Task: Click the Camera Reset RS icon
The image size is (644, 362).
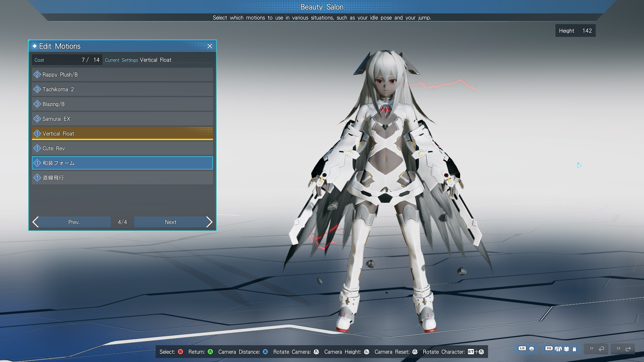Action: pos(415,352)
